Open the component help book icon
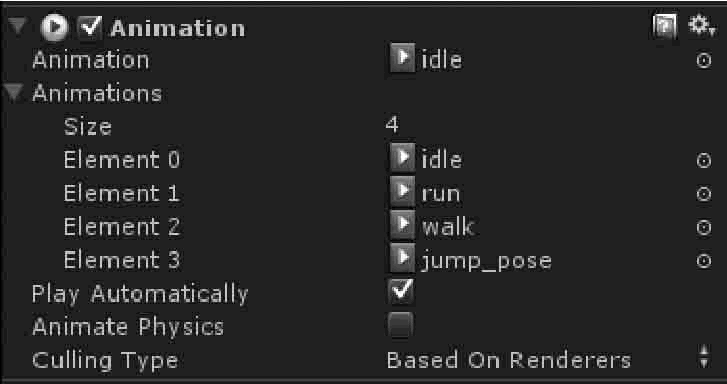 [664, 27]
